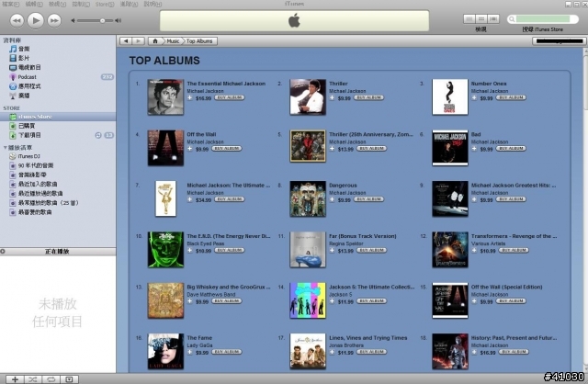
Task: Open the 90s music smart playlist
Action: [36, 165]
